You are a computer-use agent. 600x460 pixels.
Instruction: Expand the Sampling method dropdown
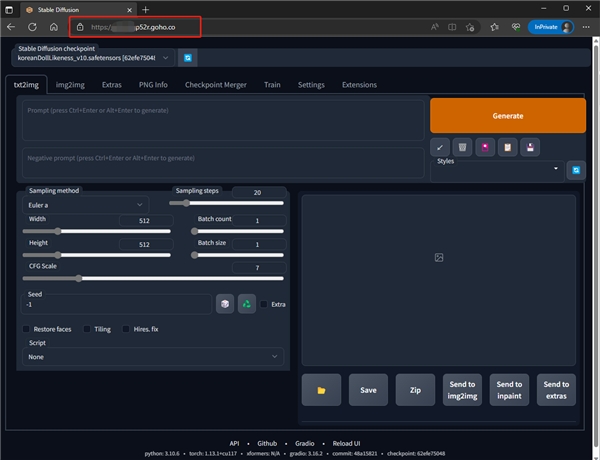[85, 205]
